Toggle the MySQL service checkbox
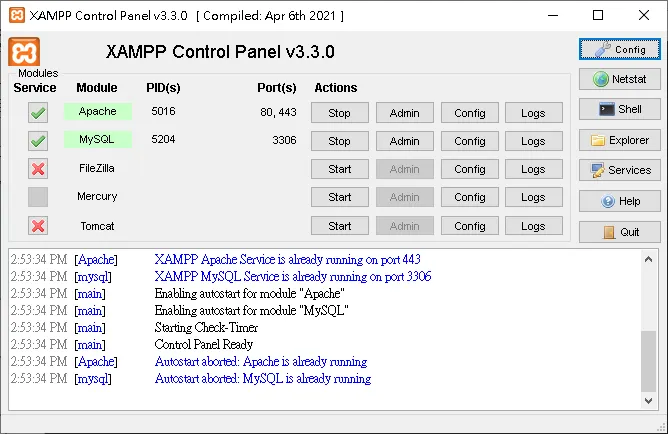This screenshot has height=434, width=668. tap(38, 141)
